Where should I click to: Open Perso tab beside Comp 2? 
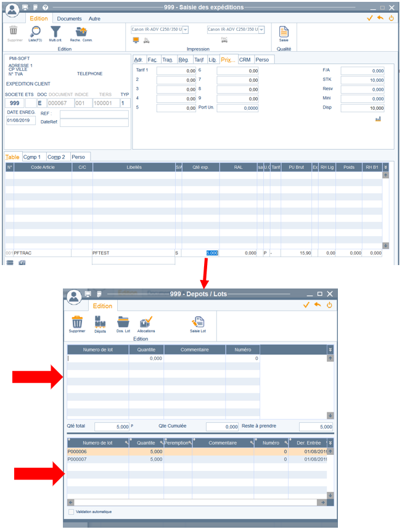click(78, 157)
